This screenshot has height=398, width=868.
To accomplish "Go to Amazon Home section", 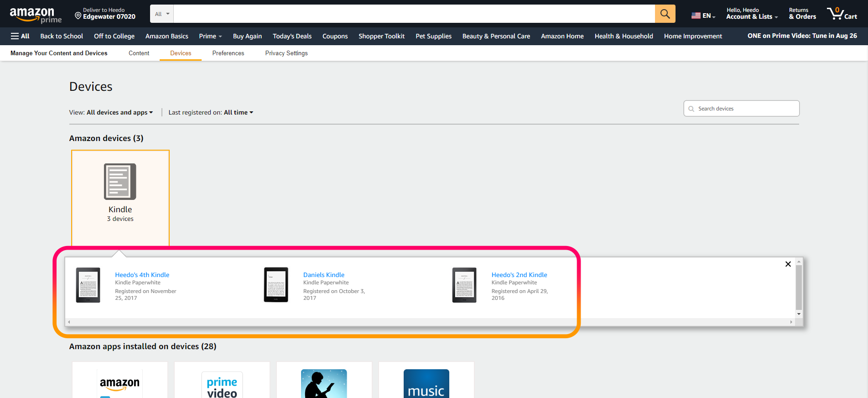I will pos(562,36).
